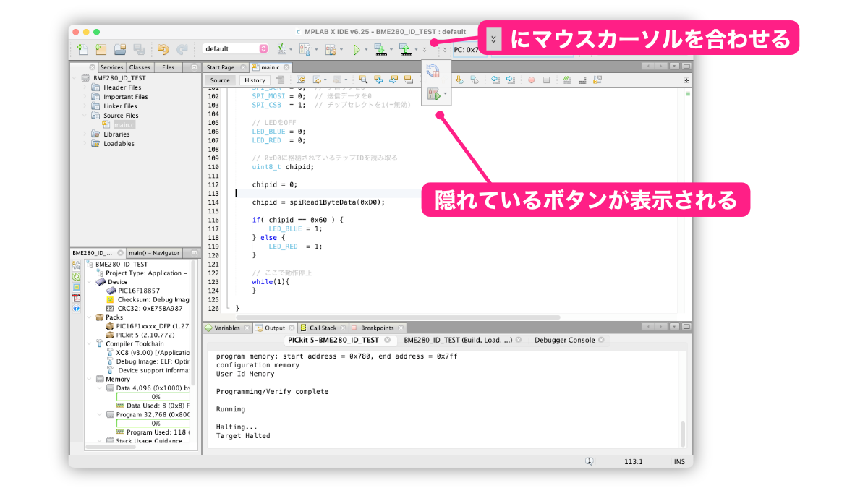This screenshot has height=488, width=868.
Task: Collapse the Memory node in dashboard
Action: point(90,379)
